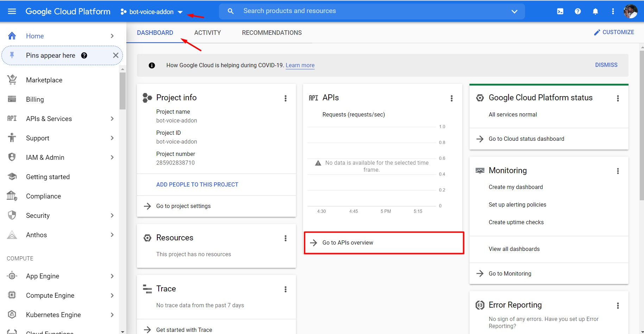Show notifications bell panel
Image resolution: width=644 pixels, height=334 pixels.
[x=595, y=11]
